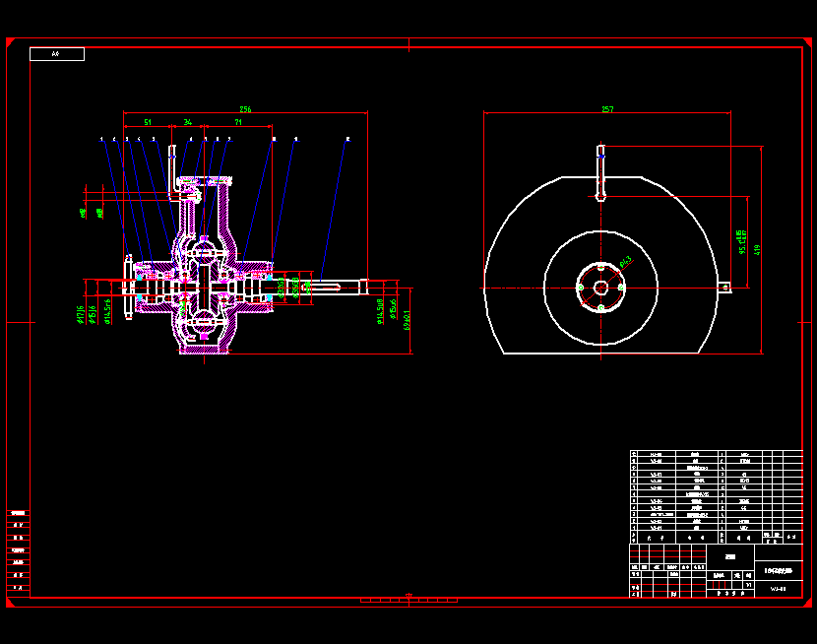Click the 257 width dimension text

[x=607, y=109]
